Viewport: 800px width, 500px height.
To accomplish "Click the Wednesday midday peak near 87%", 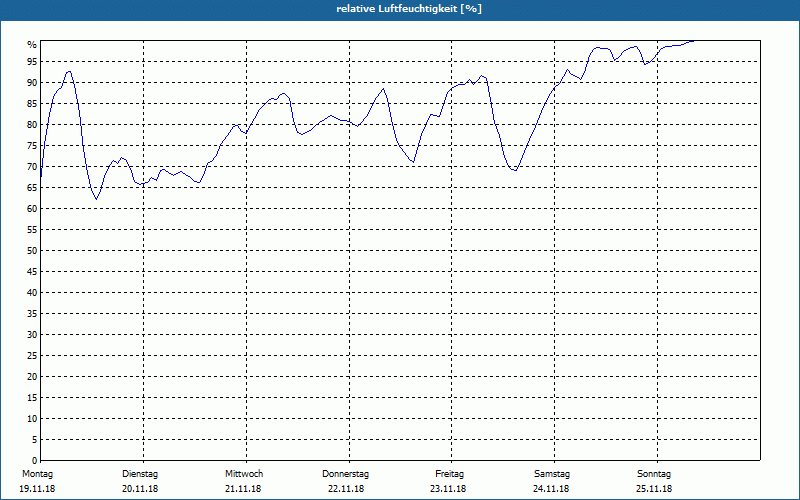I will click(x=284, y=94).
